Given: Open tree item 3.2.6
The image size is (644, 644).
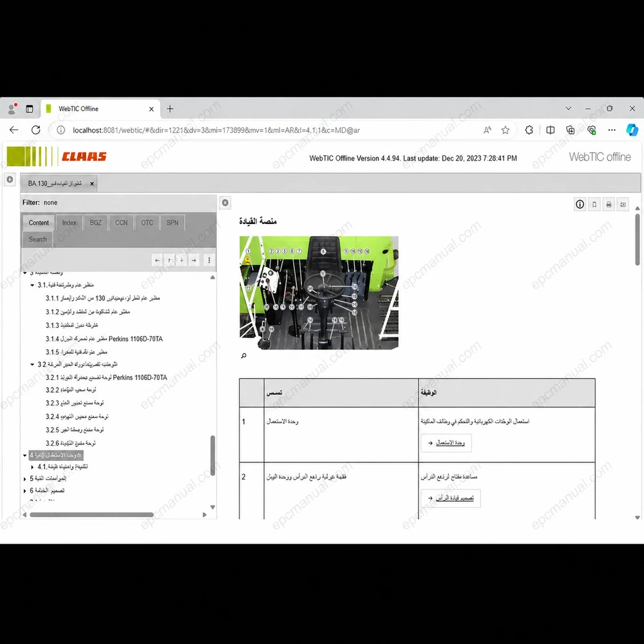Looking at the screenshot, I should click(x=71, y=443).
